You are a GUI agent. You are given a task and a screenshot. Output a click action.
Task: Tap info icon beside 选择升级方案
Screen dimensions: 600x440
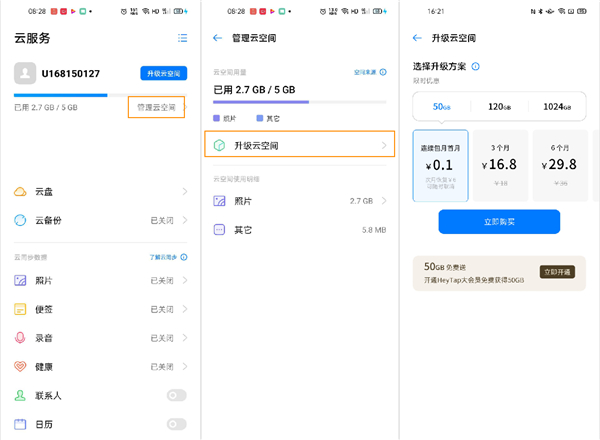(x=476, y=67)
